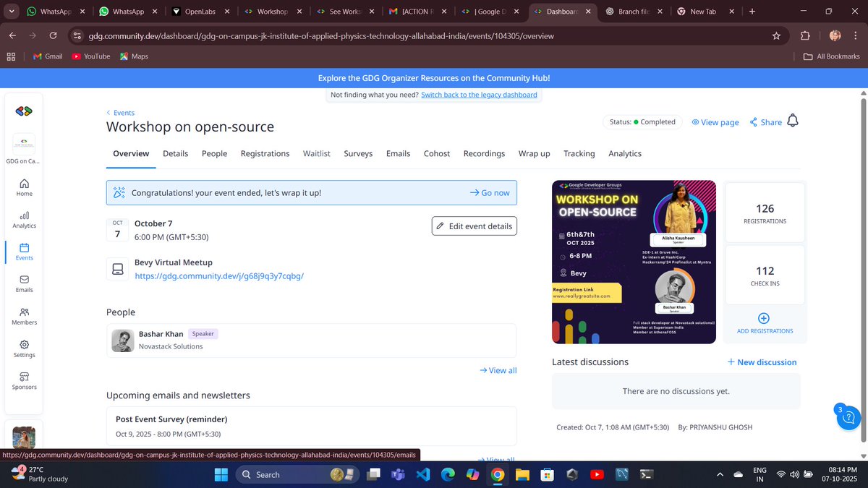Image resolution: width=868 pixels, height=488 pixels.
Task: Open the Wrap up tab
Action: (x=534, y=153)
